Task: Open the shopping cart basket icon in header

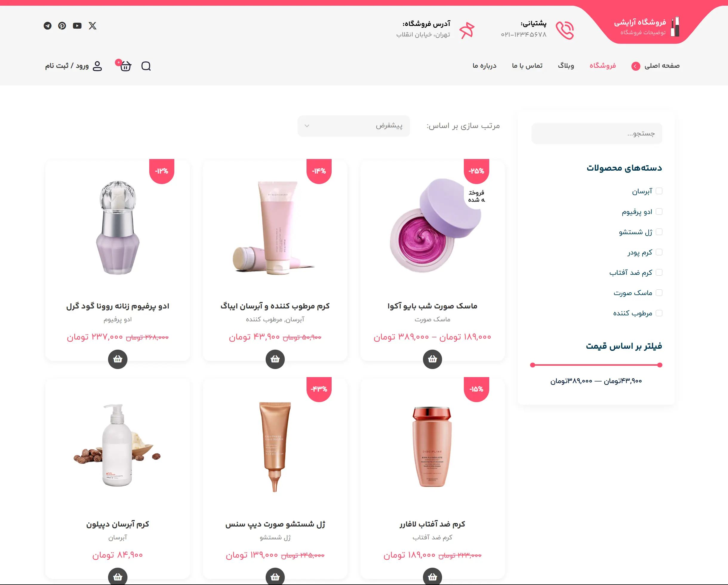Action: 125,66
